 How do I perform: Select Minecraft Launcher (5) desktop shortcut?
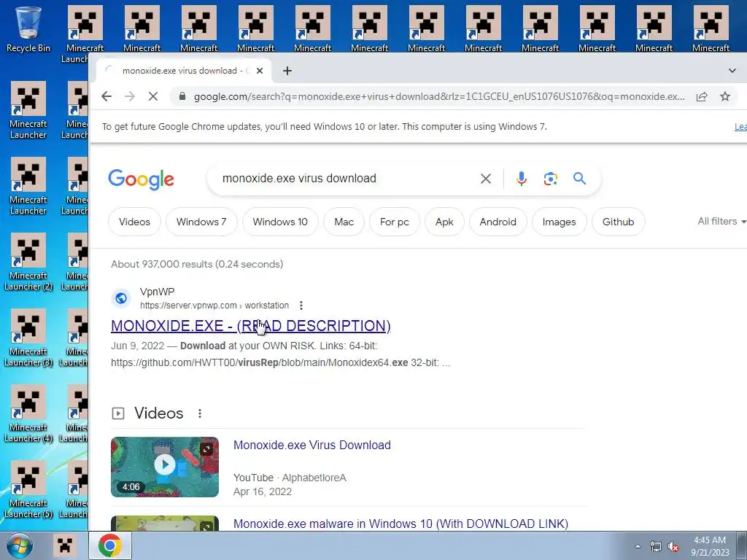pyautogui.click(x=28, y=489)
